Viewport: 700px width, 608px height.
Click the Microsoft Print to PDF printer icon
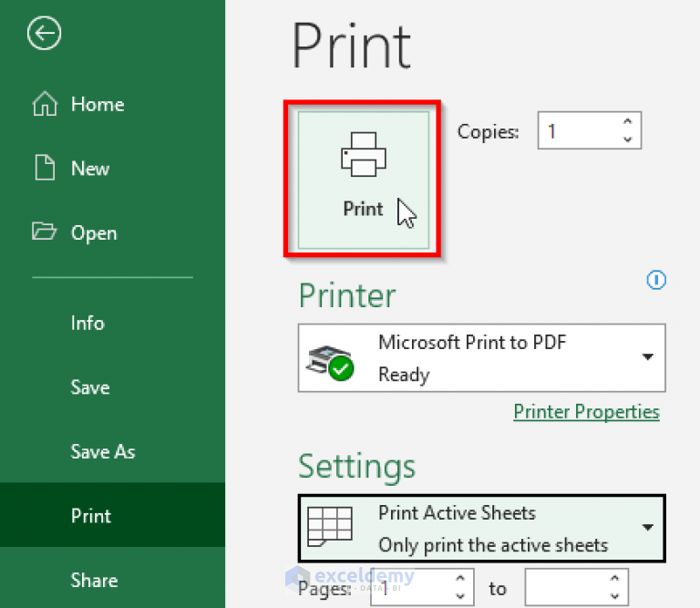[x=329, y=363]
